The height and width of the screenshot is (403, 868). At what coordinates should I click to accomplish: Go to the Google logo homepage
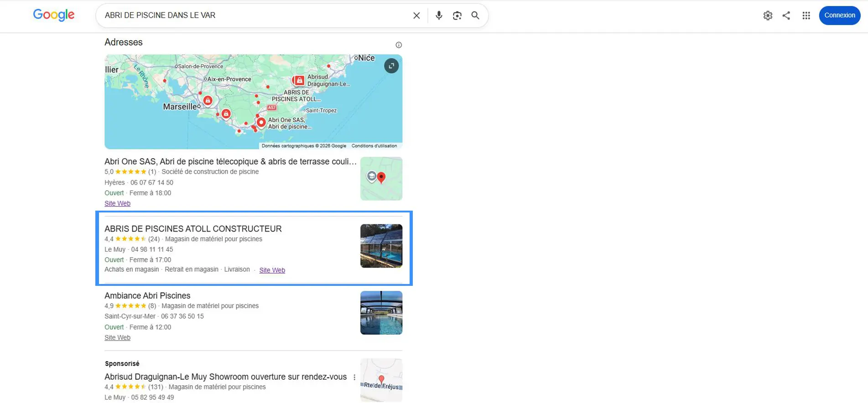[54, 15]
